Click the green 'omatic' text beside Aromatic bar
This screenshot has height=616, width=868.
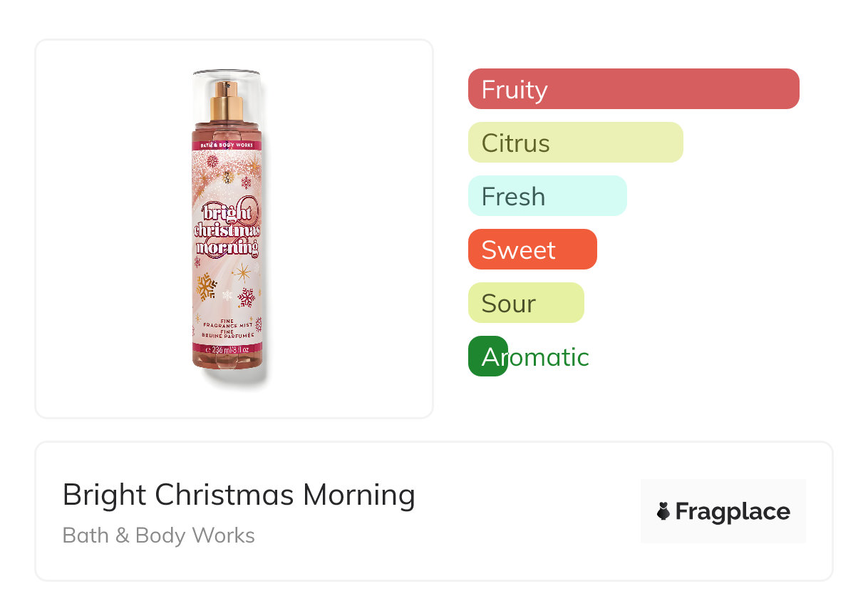549,356
